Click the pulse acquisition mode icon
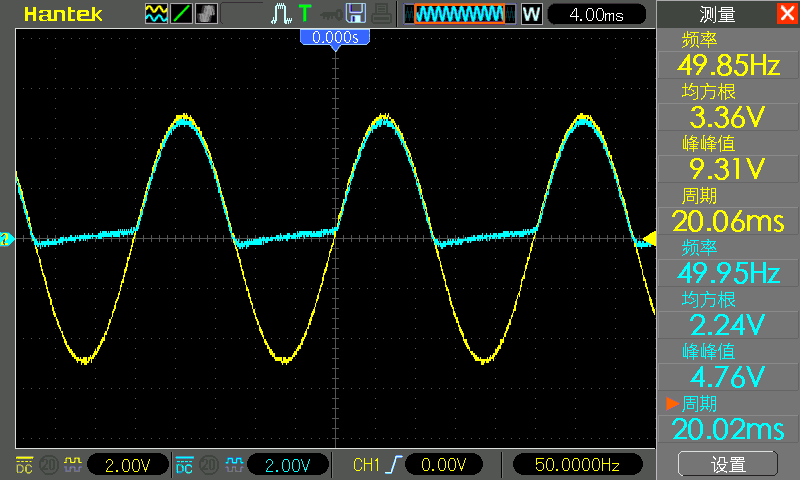This screenshot has width=800, height=480. pyautogui.click(x=281, y=14)
